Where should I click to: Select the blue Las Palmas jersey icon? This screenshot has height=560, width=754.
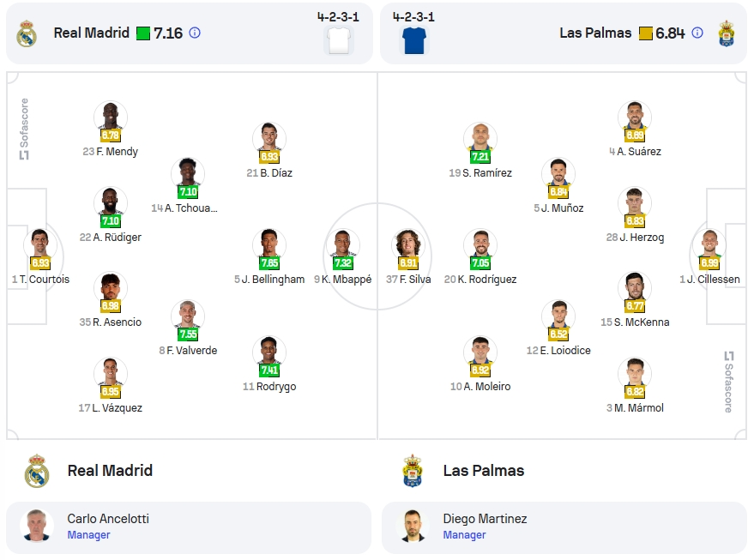click(414, 40)
